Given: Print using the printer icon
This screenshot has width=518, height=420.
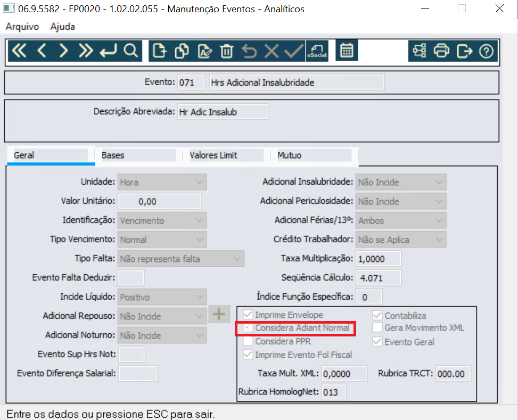Looking at the screenshot, I should coord(442,51).
